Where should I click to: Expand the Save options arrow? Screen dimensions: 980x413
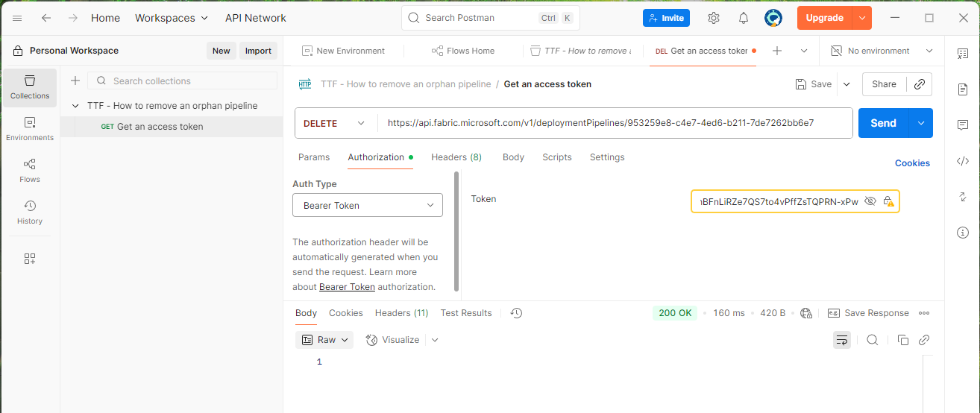point(846,84)
